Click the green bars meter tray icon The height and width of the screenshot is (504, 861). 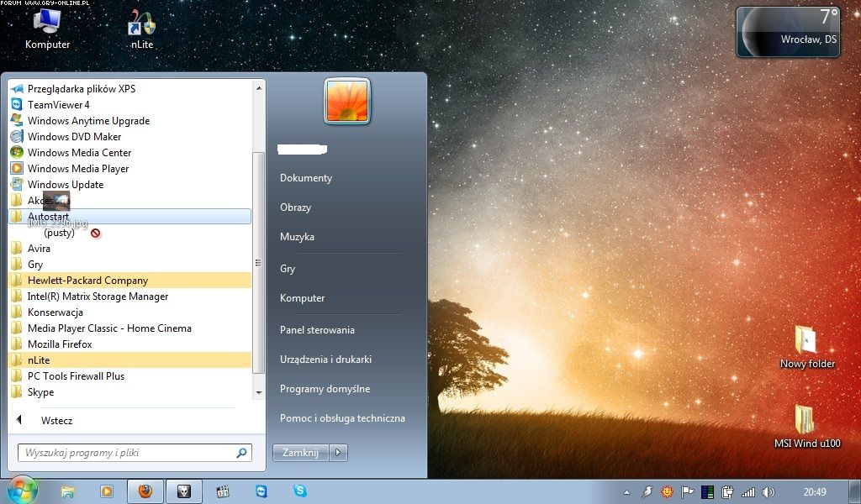[708, 492]
